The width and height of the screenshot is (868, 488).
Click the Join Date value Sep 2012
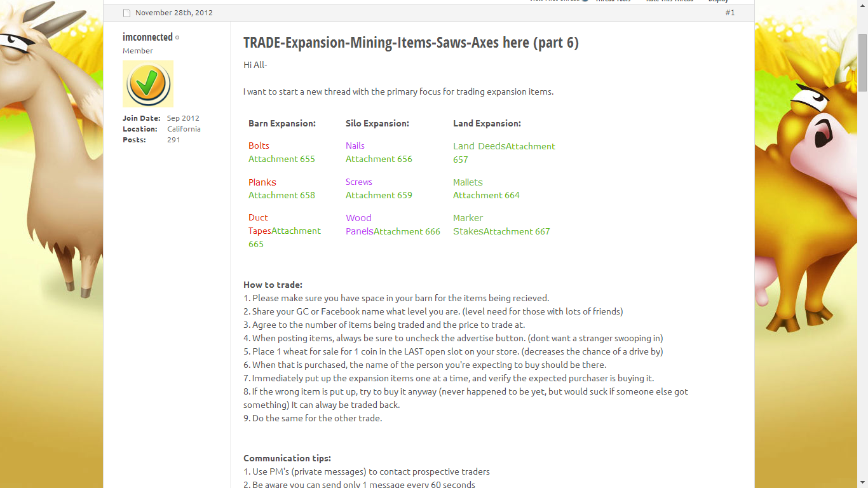(x=183, y=118)
